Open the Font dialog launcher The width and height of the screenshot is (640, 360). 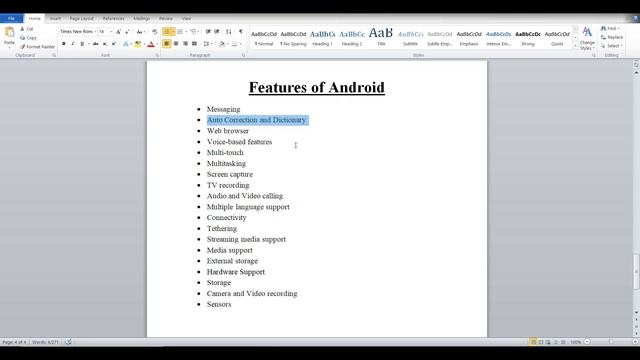tap(157, 55)
